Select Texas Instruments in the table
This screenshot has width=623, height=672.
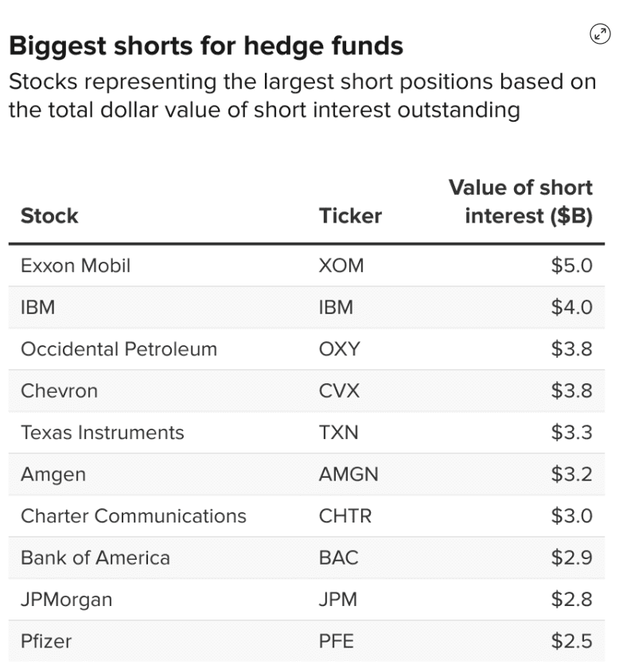tap(102, 433)
